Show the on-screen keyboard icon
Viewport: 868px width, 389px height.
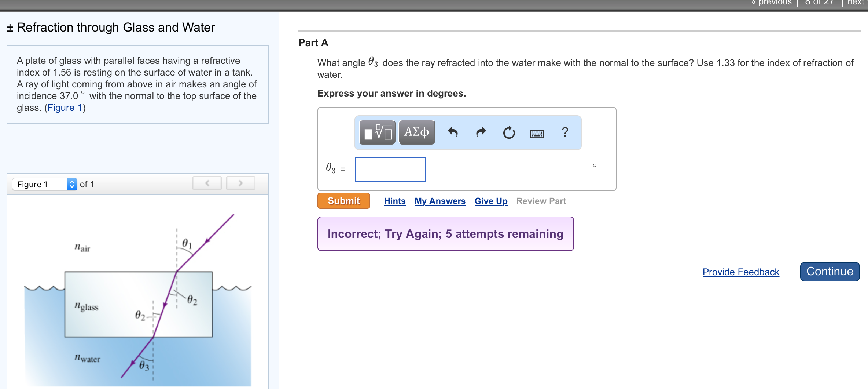[x=536, y=133]
